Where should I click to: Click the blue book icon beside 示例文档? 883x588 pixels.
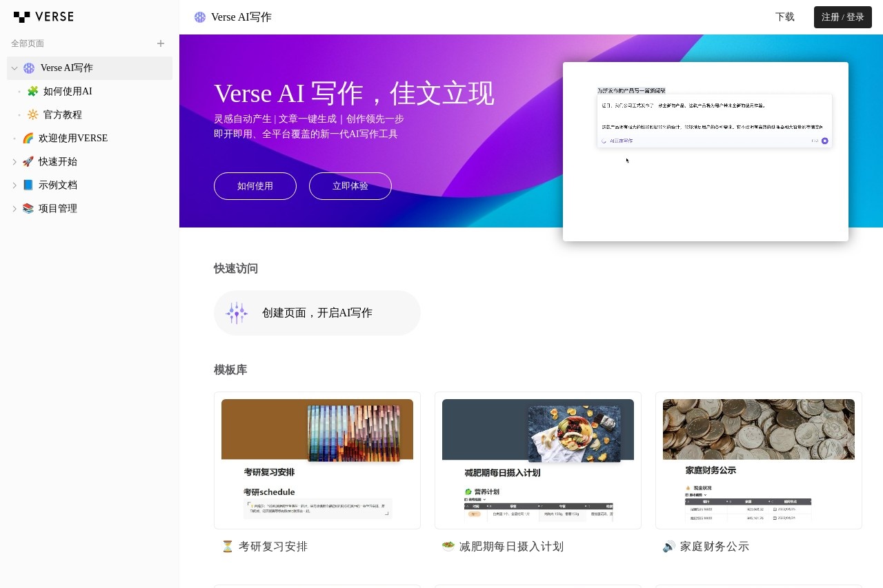coord(28,185)
